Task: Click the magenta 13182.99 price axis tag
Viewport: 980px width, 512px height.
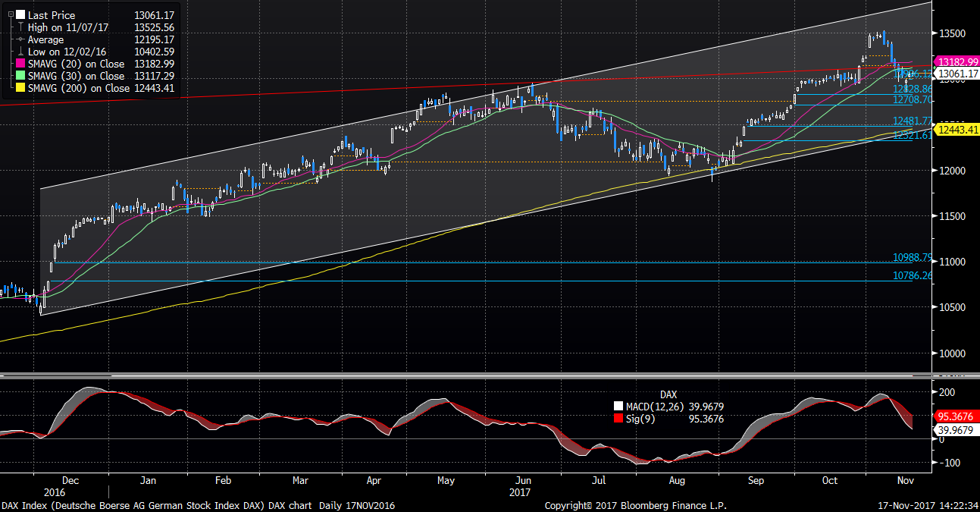Action: 956,62
